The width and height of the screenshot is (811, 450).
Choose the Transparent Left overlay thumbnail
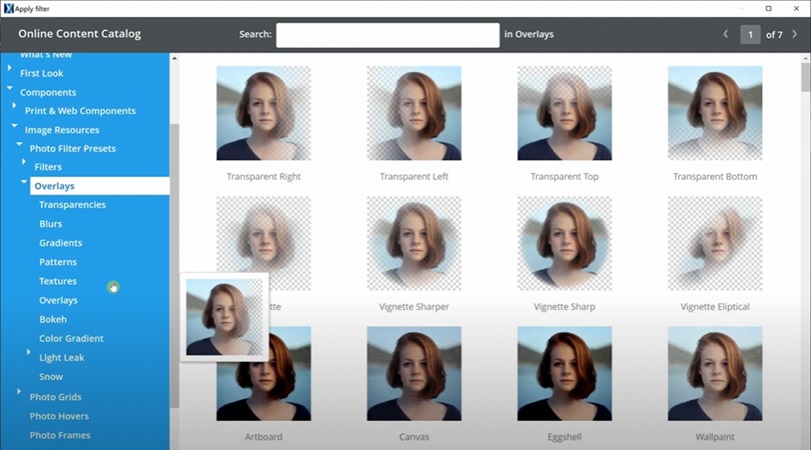point(414,113)
